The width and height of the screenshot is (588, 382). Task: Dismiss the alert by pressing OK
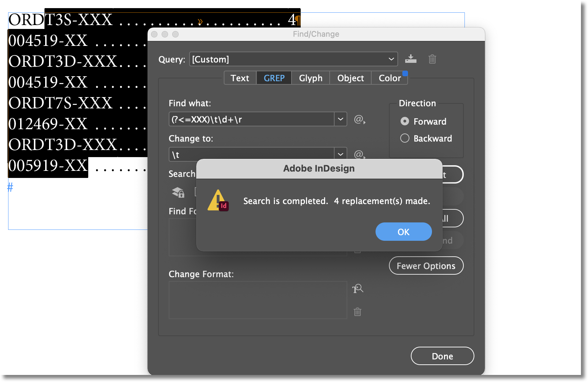tap(403, 232)
